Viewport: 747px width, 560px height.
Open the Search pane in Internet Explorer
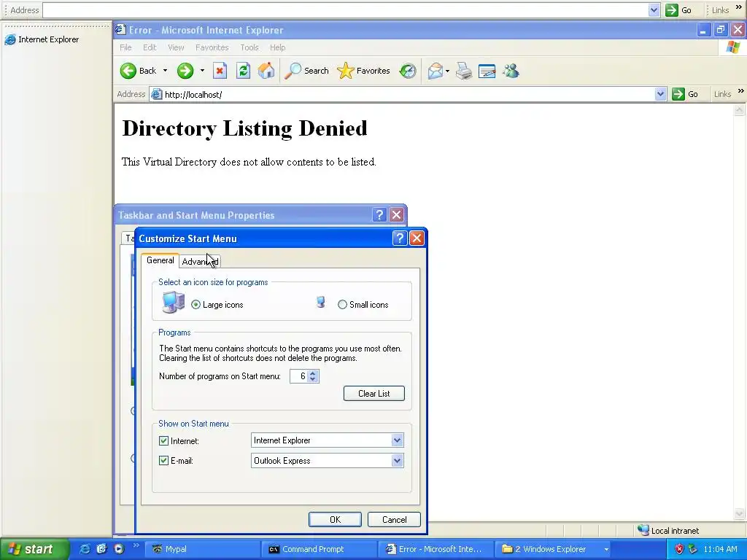306,71
